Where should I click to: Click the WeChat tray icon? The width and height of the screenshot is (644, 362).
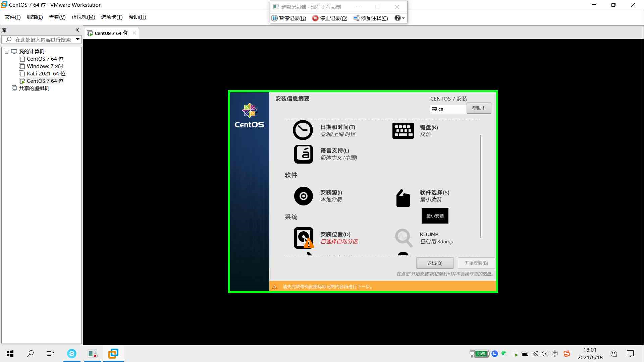click(x=504, y=353)
